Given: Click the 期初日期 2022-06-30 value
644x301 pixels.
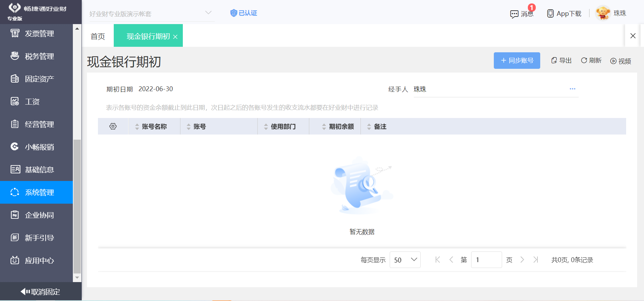Looking at the screenshot, I should pos(156,89).
